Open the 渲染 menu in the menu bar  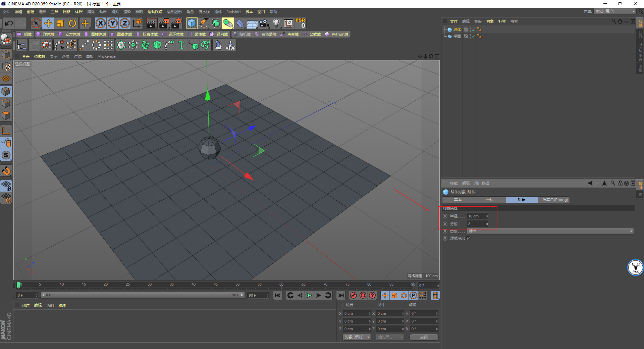(127, 12)
